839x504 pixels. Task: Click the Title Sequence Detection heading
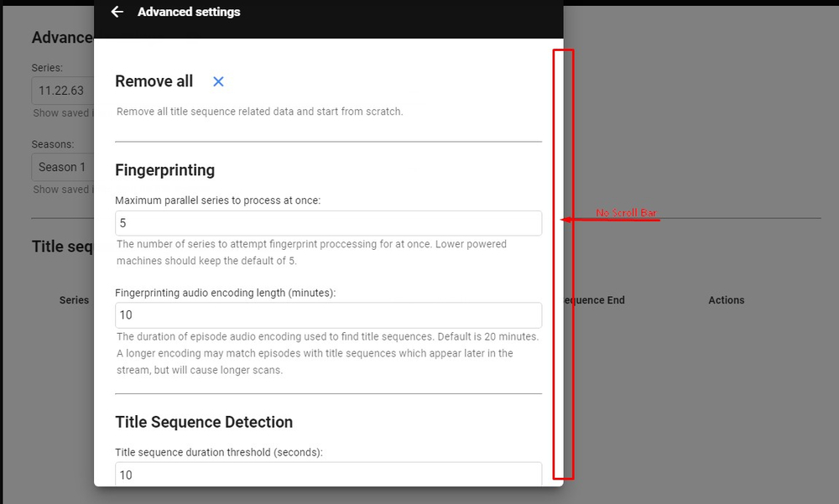pyautogui.click(x=203, y=422)
